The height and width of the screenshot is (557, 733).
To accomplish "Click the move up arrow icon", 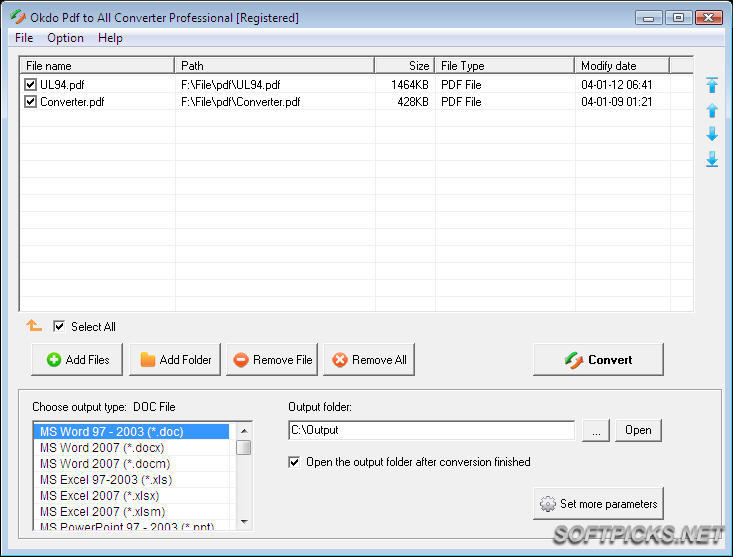I will [x=711, y=110].
